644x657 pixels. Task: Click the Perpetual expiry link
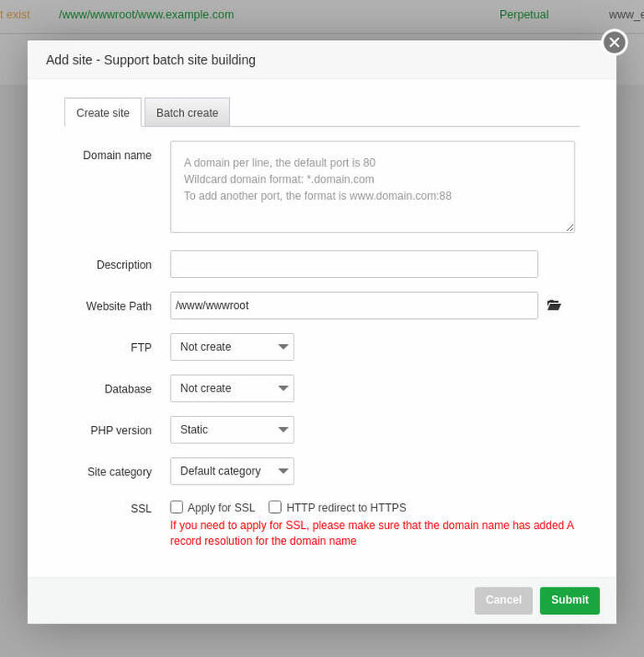point(524,15)
